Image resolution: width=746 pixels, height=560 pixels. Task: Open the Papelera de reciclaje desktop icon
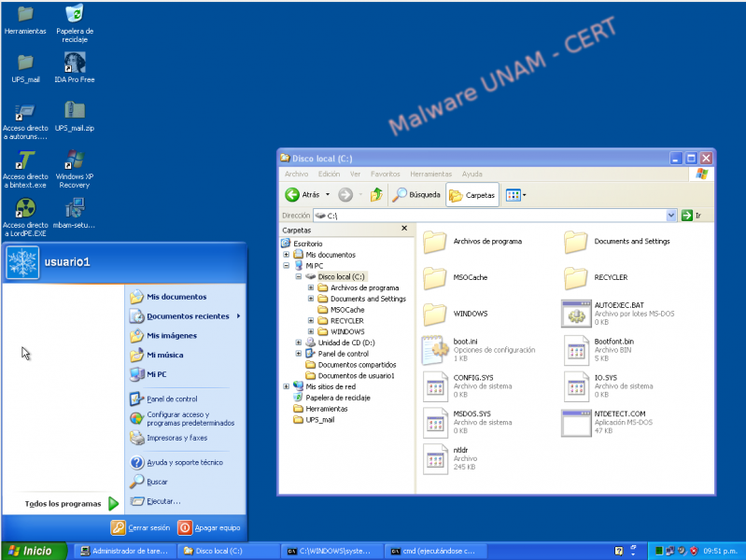(75, 23)
